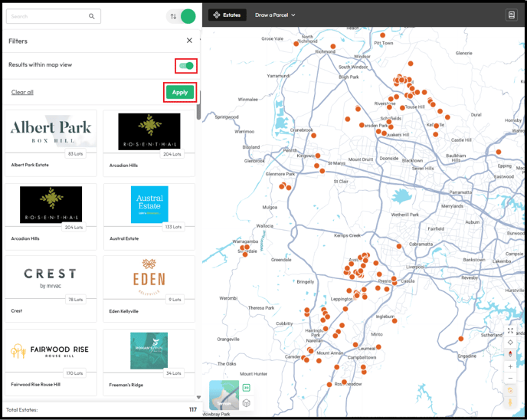Open the Austral Estate card
527x420 pixels.
(x=149, y=217)
